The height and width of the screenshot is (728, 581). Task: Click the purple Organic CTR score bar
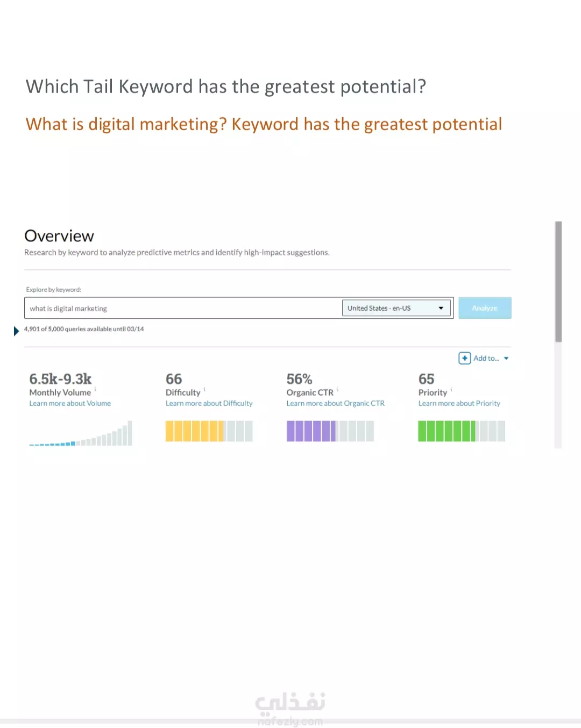tap(330, 431)
